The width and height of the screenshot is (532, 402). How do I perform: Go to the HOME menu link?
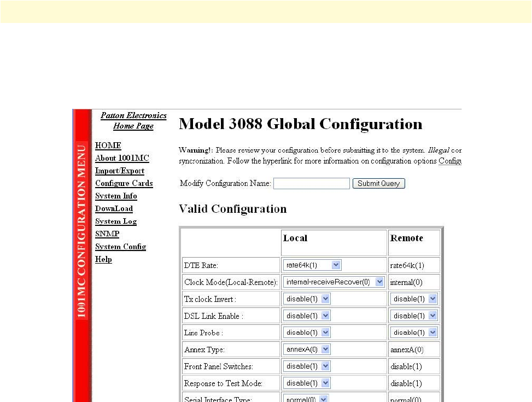pyautogui.click(x=108, y=145)
